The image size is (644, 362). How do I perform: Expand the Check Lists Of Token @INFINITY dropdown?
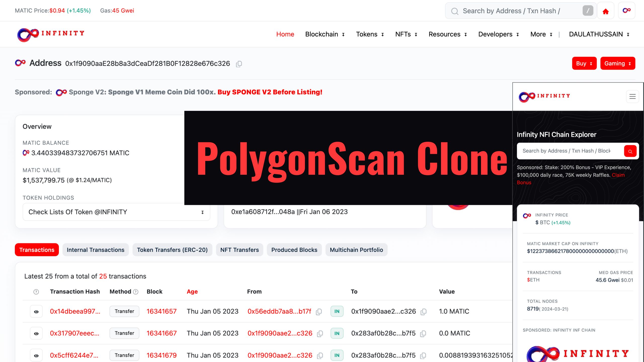click(202, 212)
